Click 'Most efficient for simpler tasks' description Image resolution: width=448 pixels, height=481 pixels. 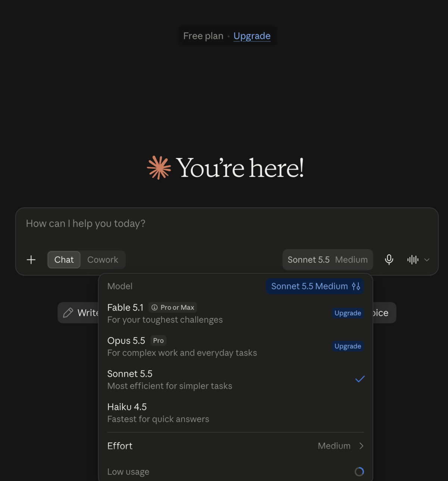click(x=170, y=386)
